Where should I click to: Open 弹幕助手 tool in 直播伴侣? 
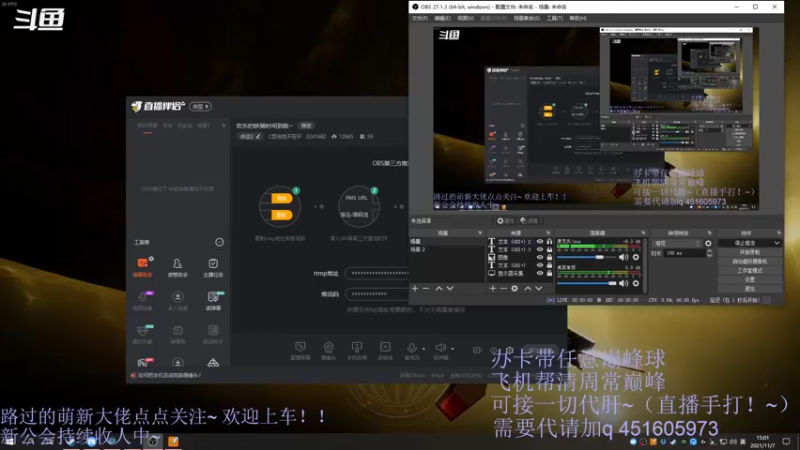142,267
